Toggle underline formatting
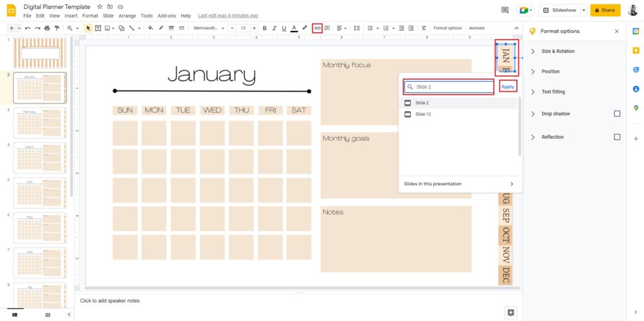 point(284,28)
